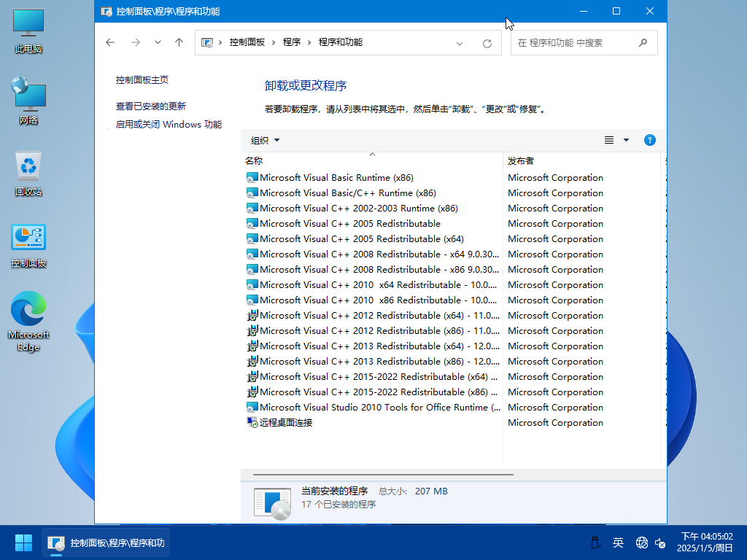Select Visual C++ 2012 Redistributable (x86)

pyautogui.click(x=373, y=330)
